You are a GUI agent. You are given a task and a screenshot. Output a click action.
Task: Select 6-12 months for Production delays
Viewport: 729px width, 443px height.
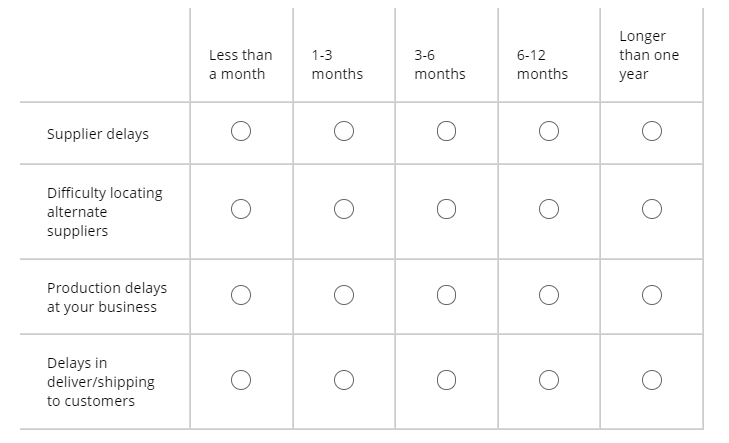[x=549, y=295]
